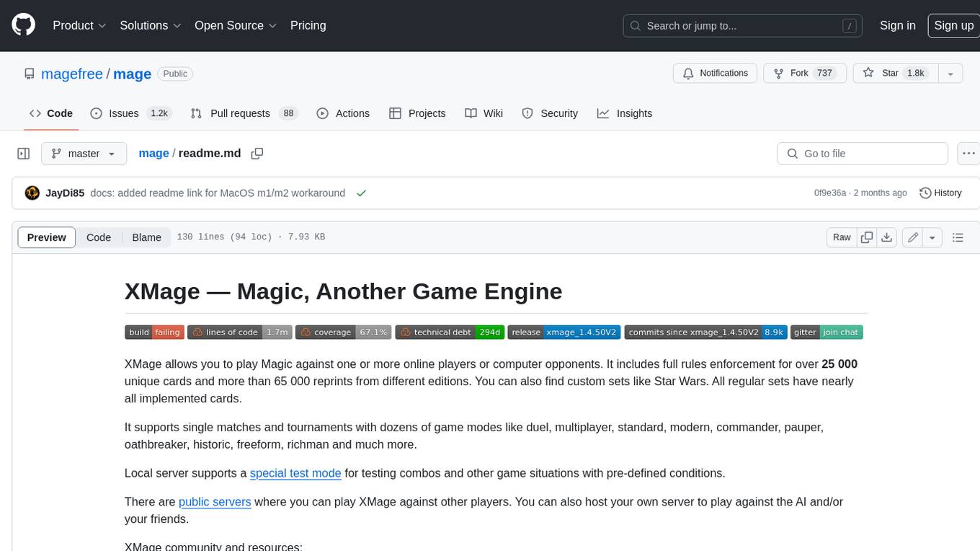Open the Pricing page
980x551 pixels.
(x=308, y=25)
